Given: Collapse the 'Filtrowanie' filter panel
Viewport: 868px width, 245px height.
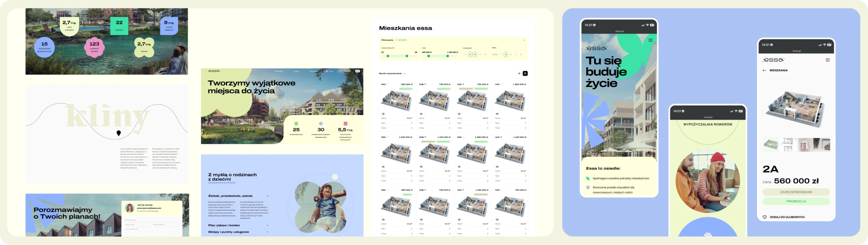Looking at the screenshot, I should [x=524, y=40].
